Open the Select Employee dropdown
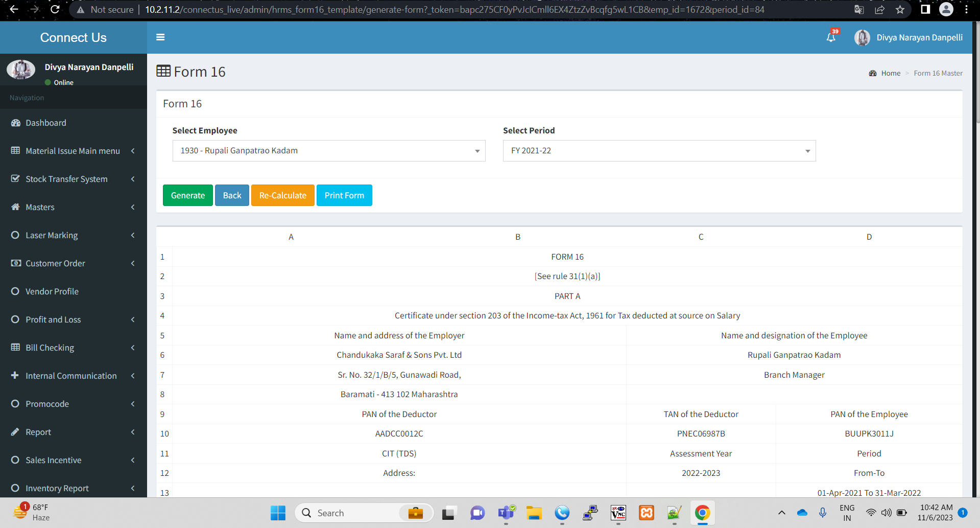 (x=329, y=151)
